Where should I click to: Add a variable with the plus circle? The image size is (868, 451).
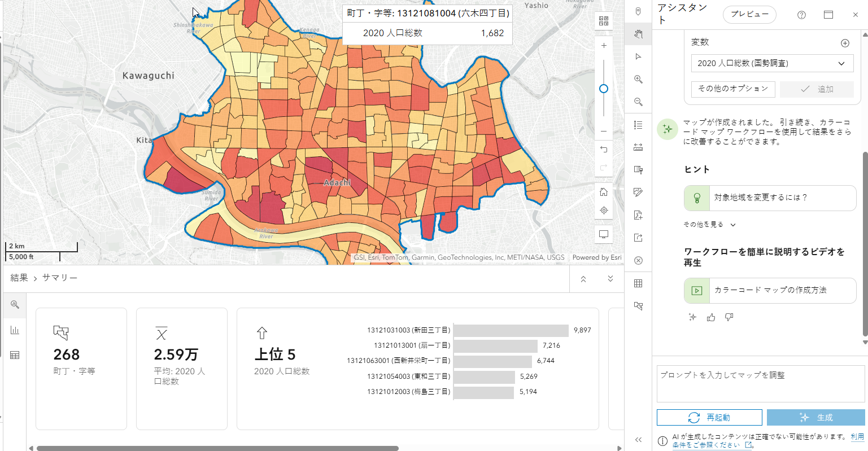point(845,43)
